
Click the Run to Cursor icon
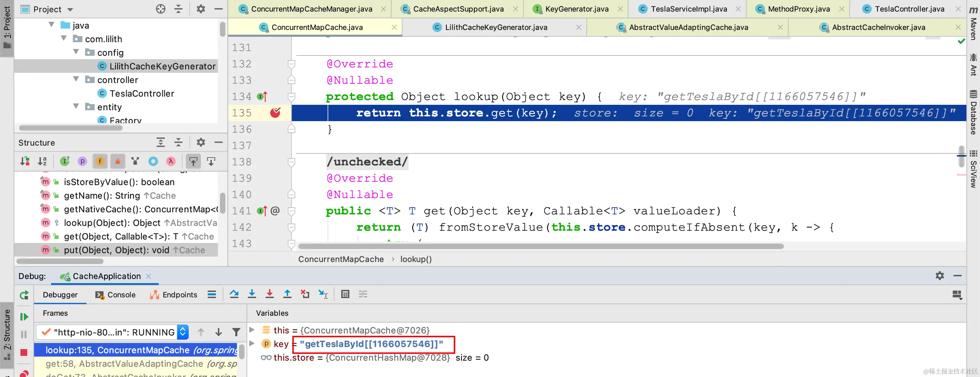(323, 294)
